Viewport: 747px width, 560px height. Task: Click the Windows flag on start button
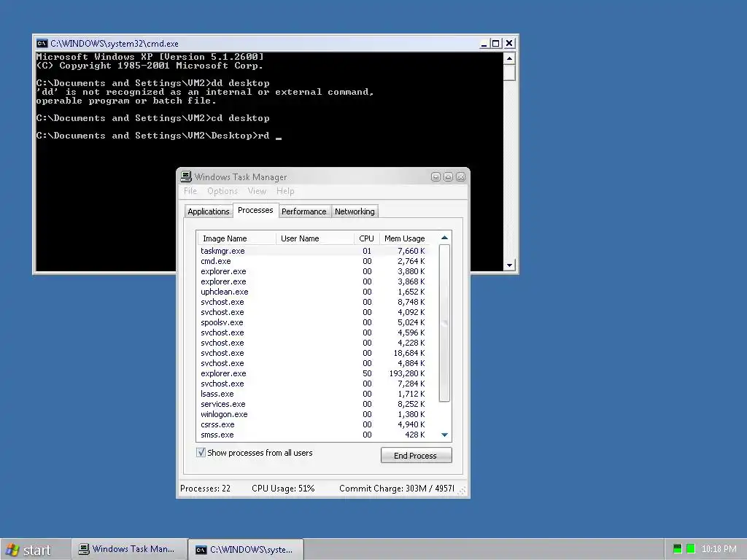click(x=12, y=550)
